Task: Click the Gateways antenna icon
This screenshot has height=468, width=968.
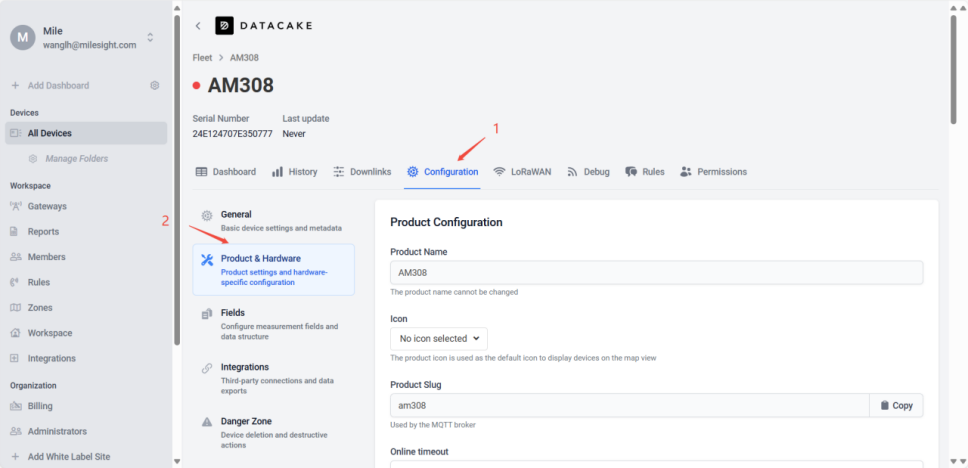Action: tap(15, 206)
